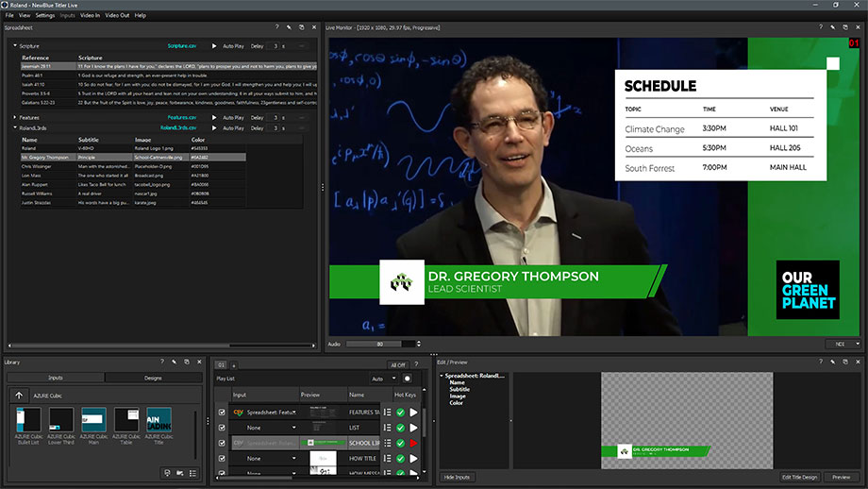
Task: Collapse the Spreadsheet: RolandL tree in Edit/Preview
Action: [x=442, y=376]
